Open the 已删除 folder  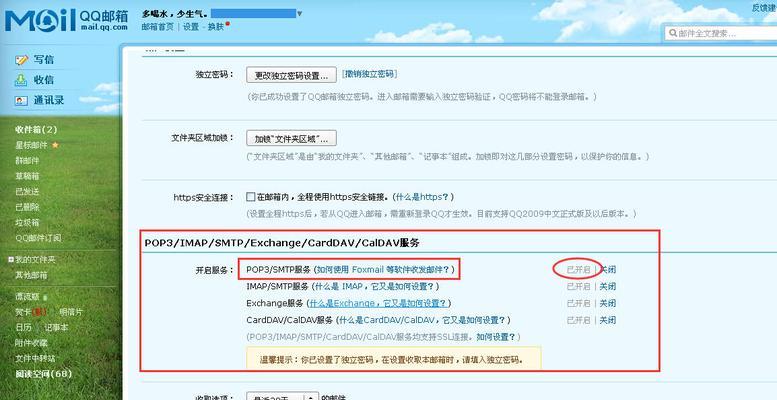[27, 207]
